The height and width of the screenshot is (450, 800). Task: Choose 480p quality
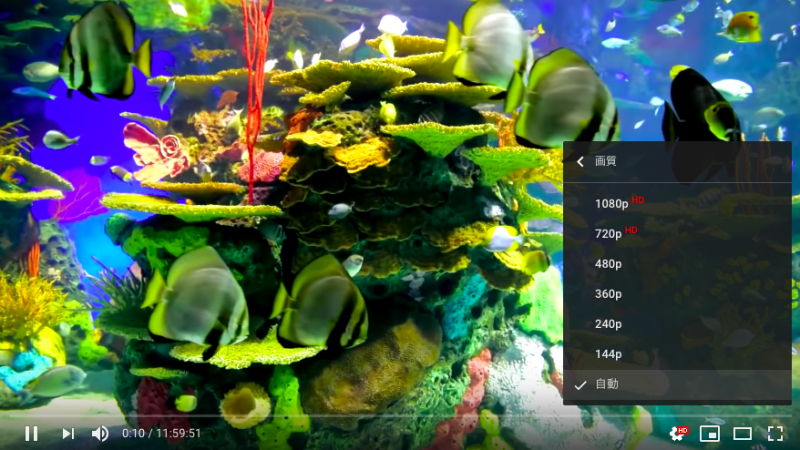(677, 264)
